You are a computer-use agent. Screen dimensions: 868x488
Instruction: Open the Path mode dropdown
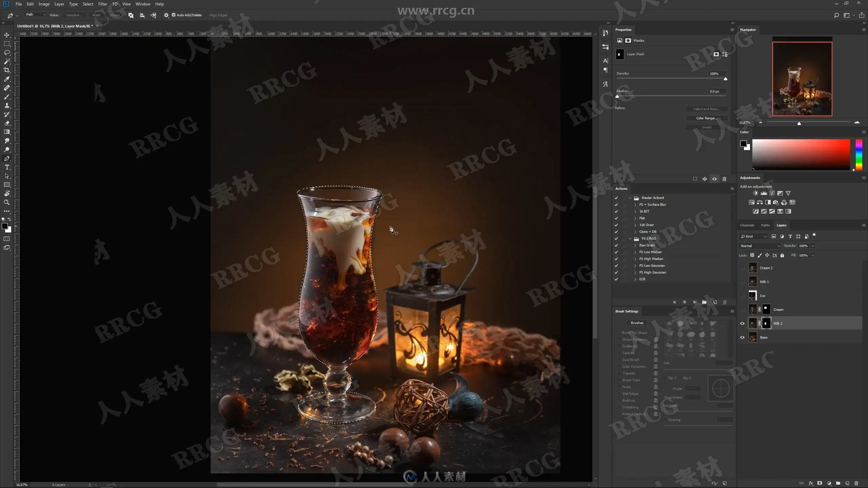(35, 15)
